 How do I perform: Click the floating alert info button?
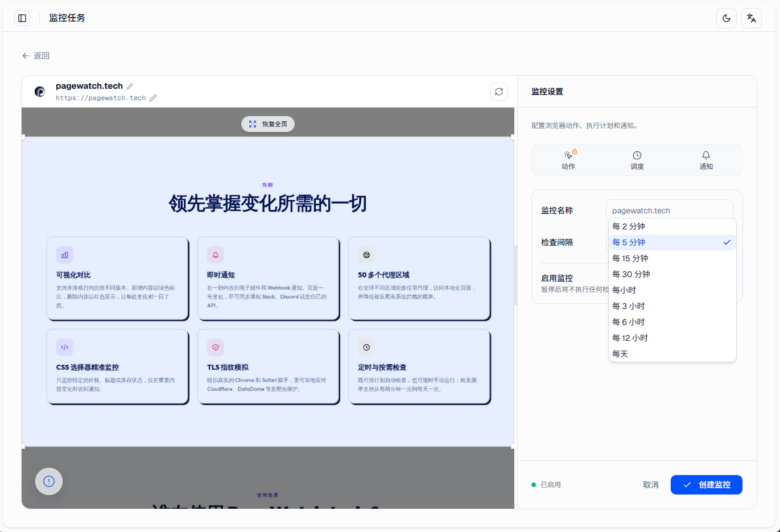(x=49, y=481)
